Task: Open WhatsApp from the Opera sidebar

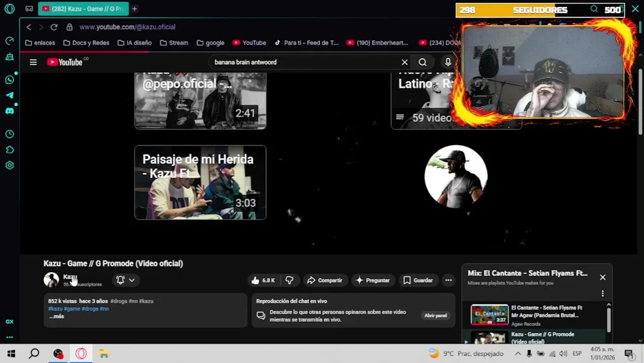Action: click(x=10, y=80)
